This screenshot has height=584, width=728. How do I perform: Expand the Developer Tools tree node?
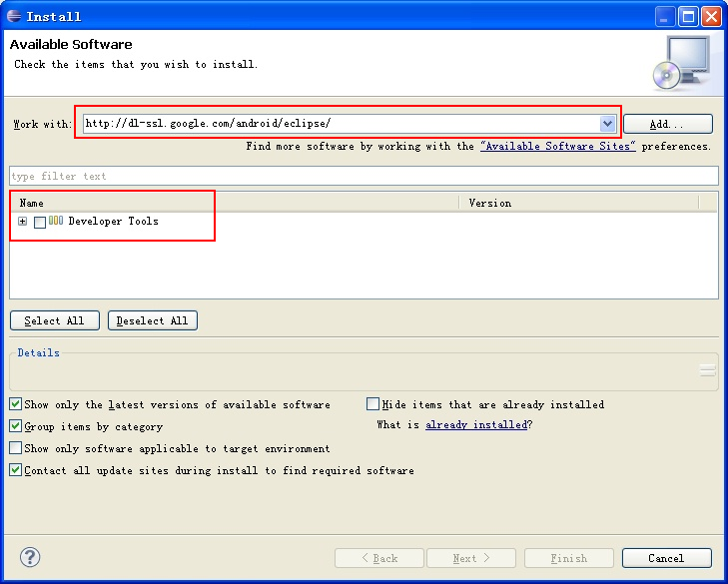22,221
